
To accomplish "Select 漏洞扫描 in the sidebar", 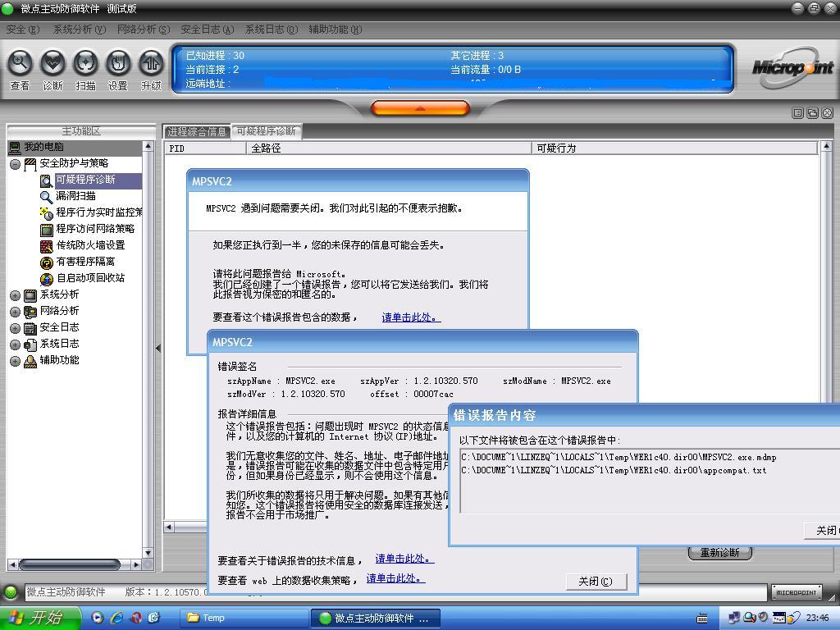I will coord(76,196).
